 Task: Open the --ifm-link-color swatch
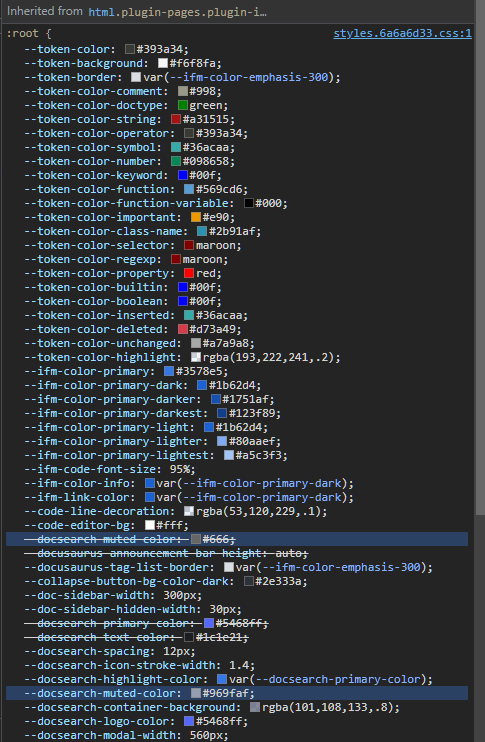click(x=150, y=497)
